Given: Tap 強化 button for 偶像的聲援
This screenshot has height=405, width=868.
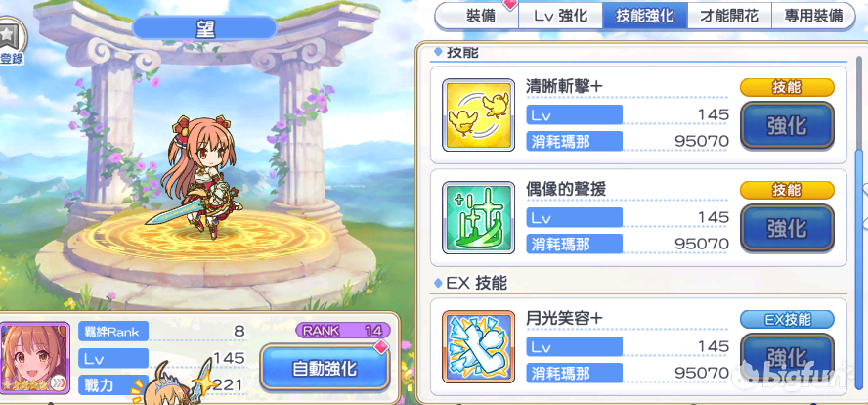Looking at the screenshot, I should (787, 228).
